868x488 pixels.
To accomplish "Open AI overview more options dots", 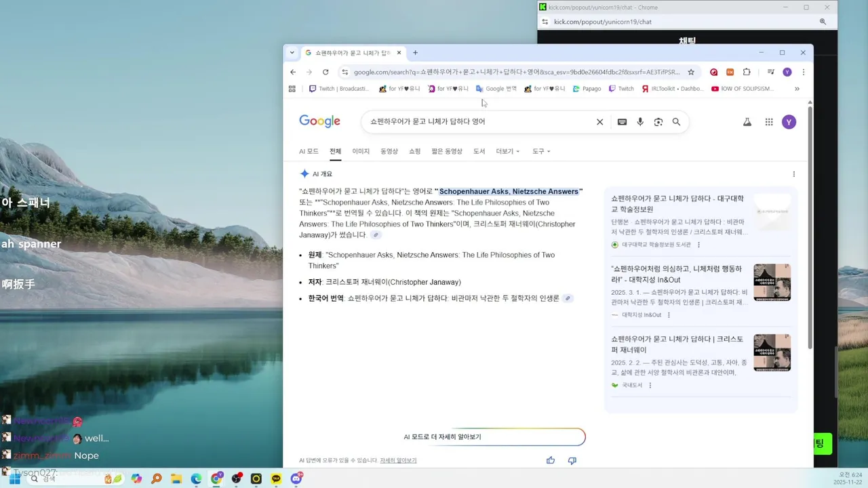I will point(794,174).
